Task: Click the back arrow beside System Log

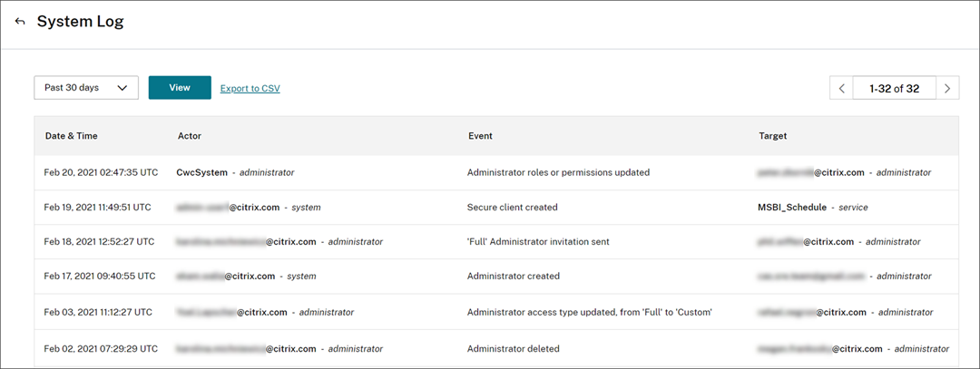Action: click(20, 22)
